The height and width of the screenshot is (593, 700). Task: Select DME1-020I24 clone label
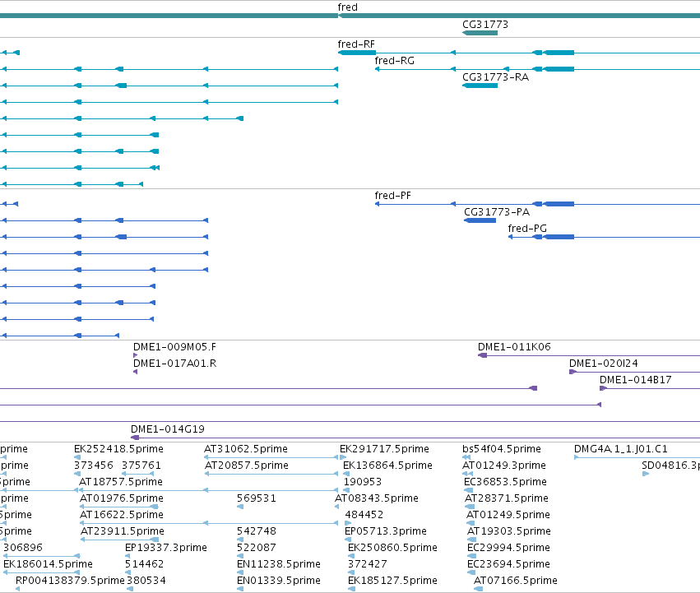point(604,364)
